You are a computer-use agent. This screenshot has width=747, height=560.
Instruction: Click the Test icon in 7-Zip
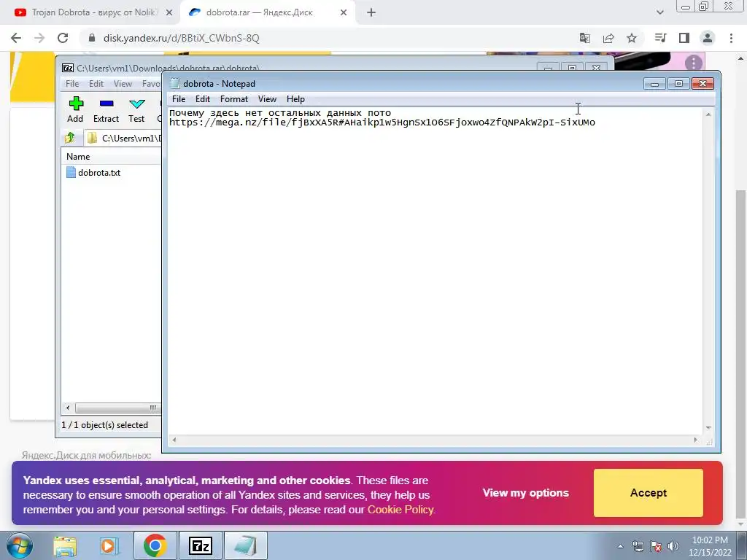(136, 109)
